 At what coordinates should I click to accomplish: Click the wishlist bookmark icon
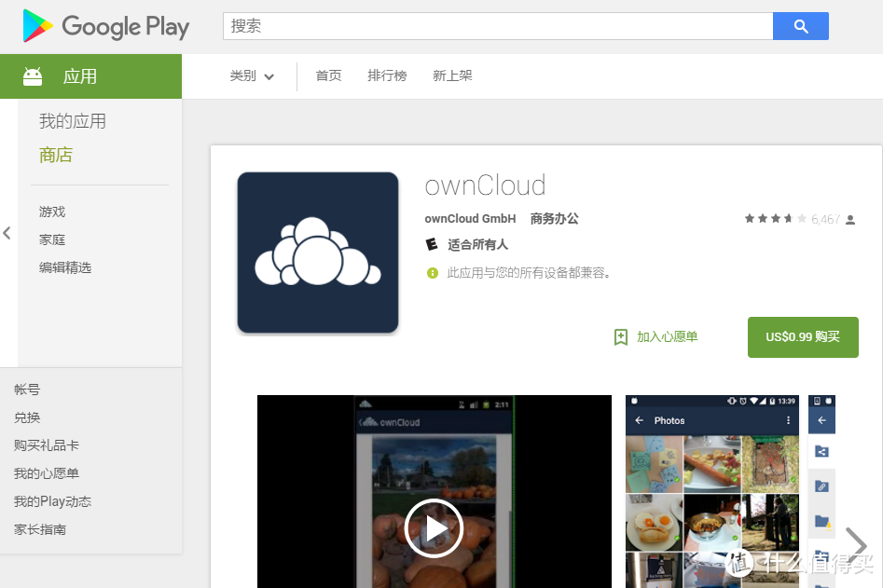click(x=621, y=337)
